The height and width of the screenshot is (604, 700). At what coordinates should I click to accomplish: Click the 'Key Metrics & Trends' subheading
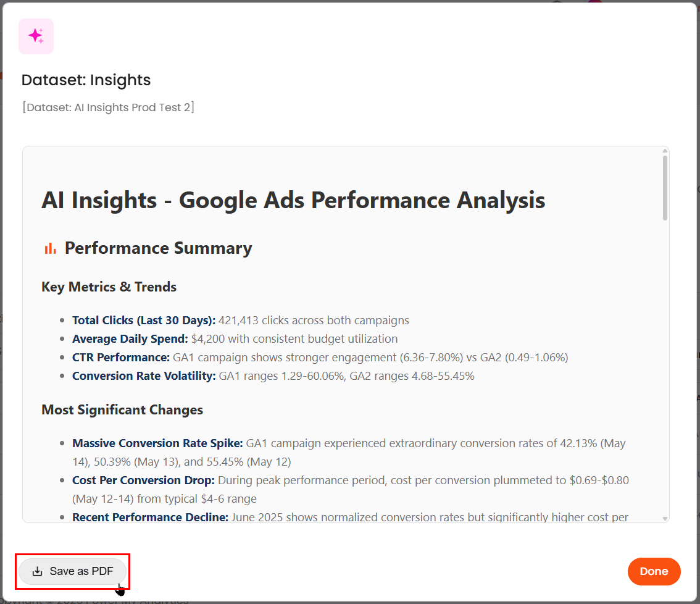[x=109, y=287]
